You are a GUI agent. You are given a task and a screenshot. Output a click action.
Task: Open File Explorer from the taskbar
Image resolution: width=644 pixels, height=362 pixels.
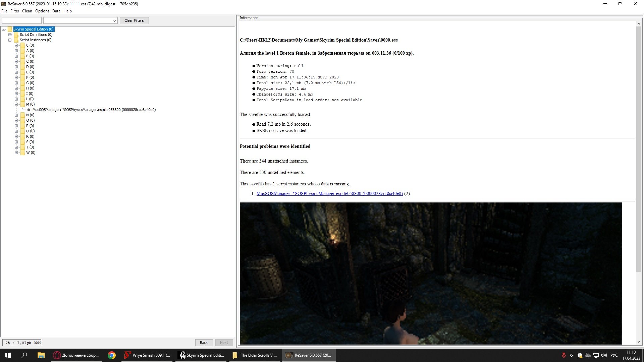pyautogui.click(x=41, y=355)
